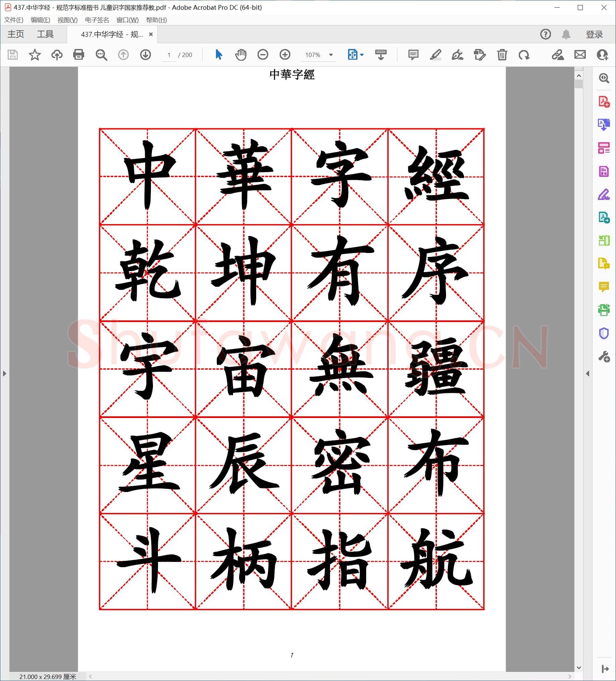The height and width of the screenshot is (681, 616).
Task: Toggle the star to favorite this document
Action: tap(35, 55)
